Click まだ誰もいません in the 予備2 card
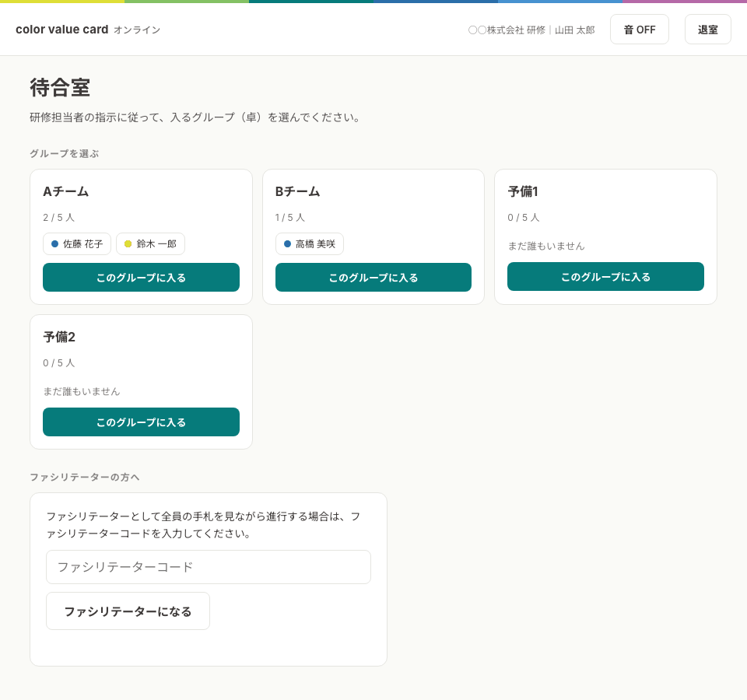Image resolution: width=747 pixels, height=700 pixels. click(82, 391)
